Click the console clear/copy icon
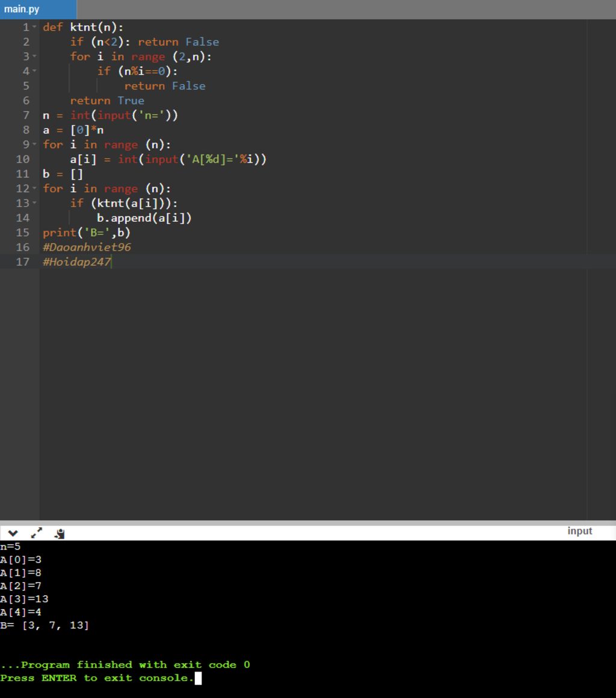 tap(60, 533)
